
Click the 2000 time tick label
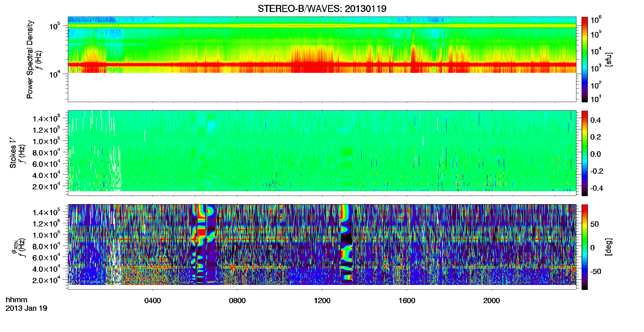click(x=492, y=301)
